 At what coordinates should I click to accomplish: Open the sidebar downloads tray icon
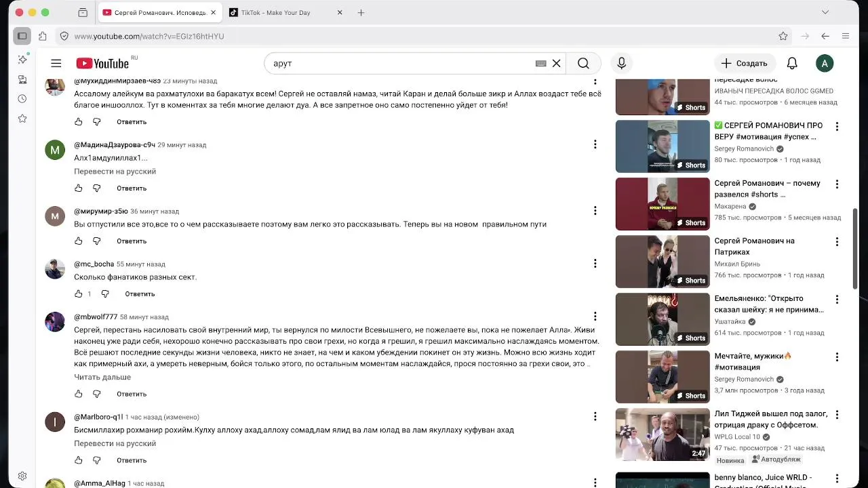coord(22,79)
